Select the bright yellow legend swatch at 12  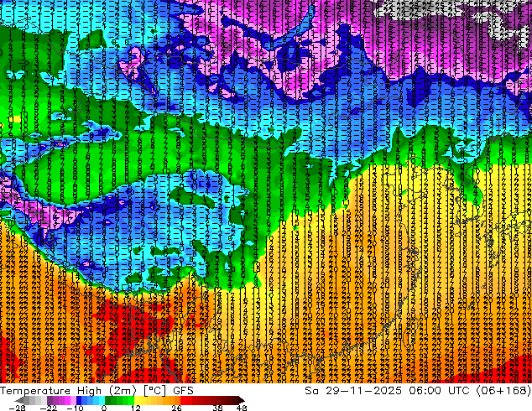pyautogui.click(x=137, y=400)
